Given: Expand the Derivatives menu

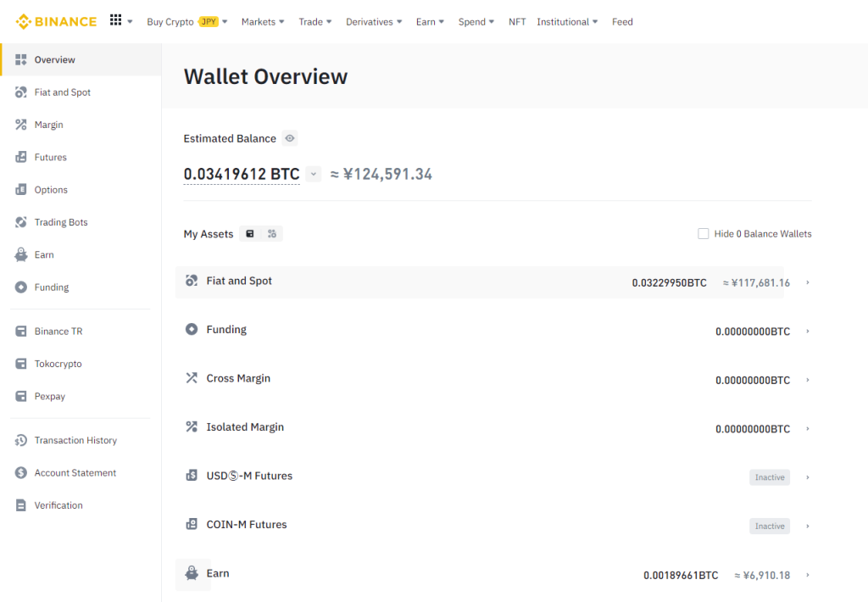Looking at the screenshot, I should [375, 22].
